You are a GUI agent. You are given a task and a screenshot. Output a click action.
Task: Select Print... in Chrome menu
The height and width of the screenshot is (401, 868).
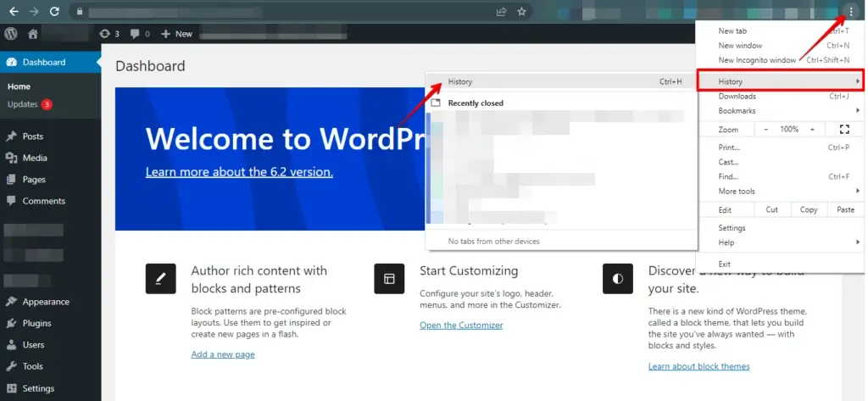780,148
